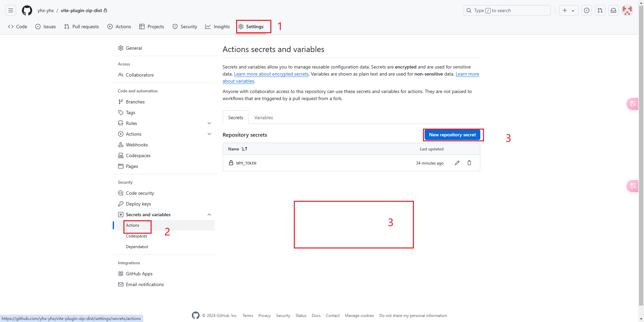Open the create new plus dropdown
Screen dimensions: 644x322
[569, 10]
